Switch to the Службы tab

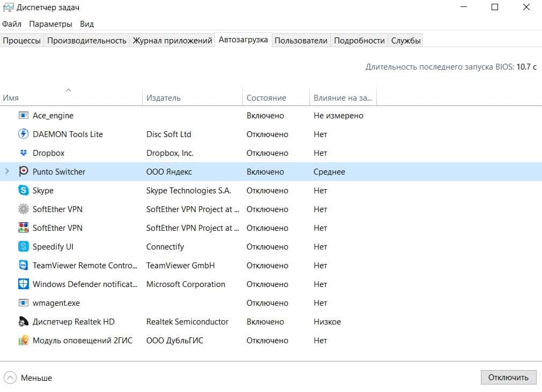(406, 40)
